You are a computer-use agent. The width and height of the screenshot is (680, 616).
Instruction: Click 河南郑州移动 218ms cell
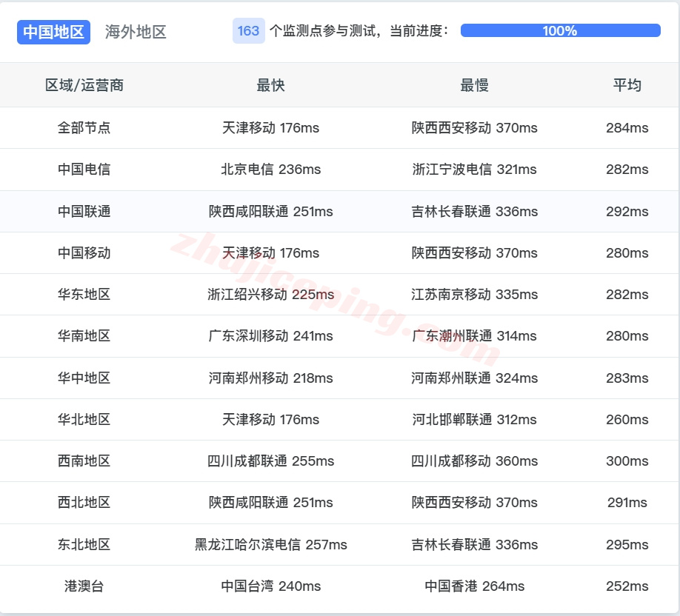[270, 378]
